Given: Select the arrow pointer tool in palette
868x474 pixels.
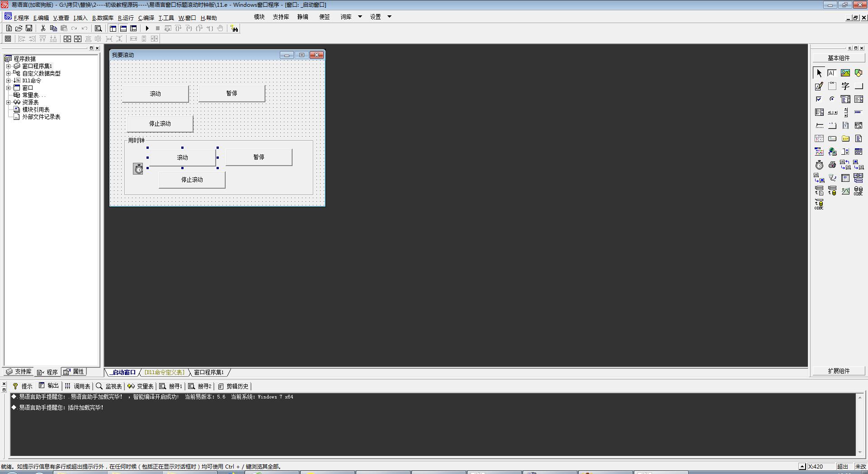Looking at the screenshot, I should (819, 73).
